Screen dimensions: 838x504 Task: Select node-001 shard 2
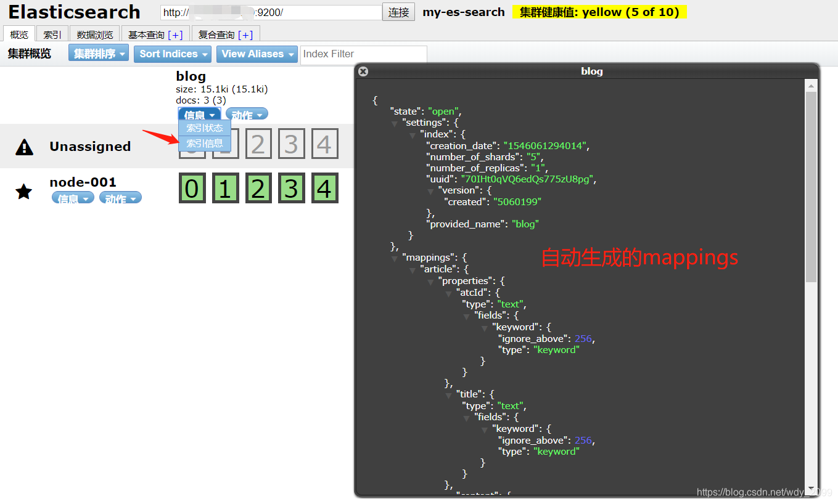258,188
